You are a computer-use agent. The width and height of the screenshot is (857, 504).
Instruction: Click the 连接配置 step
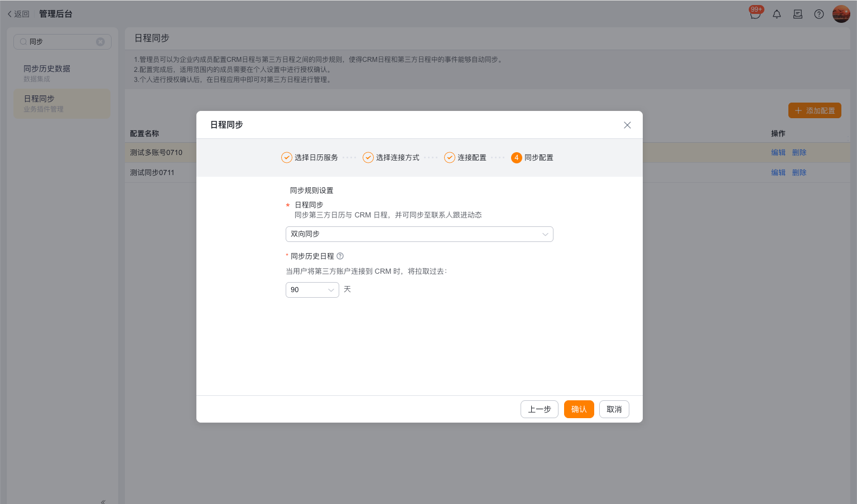click(465, 158)
